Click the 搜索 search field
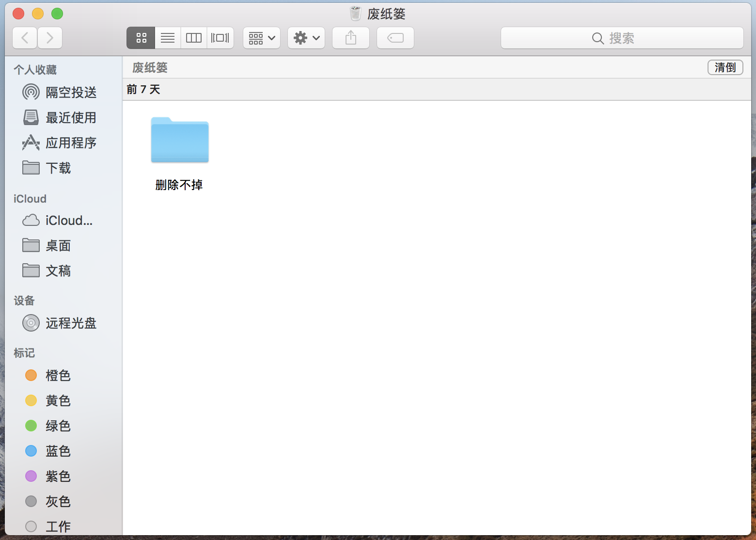Image resolution: width=756 pixels, height=540 pixels. (622, 38)
